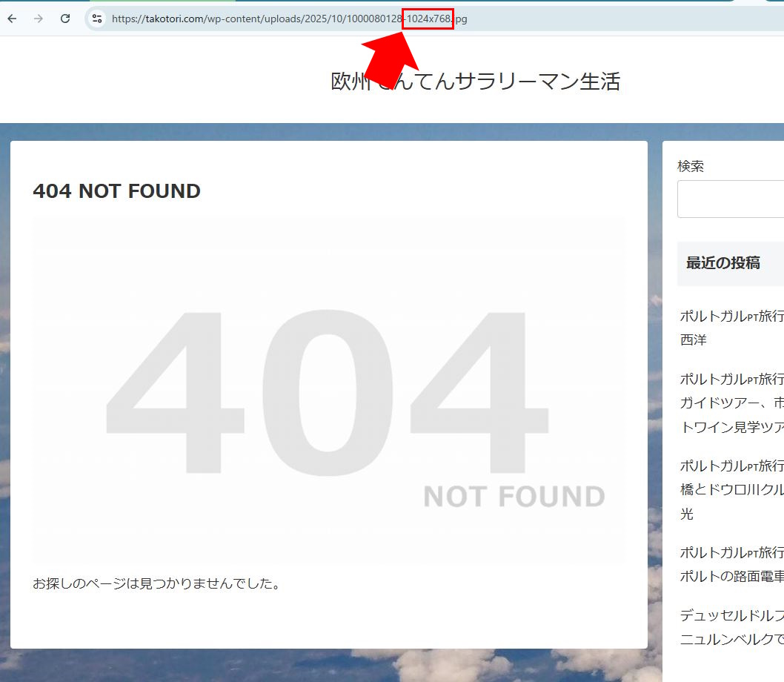Click the 404 NOT FOUND heading text
Viewport: 784px width, 682px height.
(x=116, y=191)
